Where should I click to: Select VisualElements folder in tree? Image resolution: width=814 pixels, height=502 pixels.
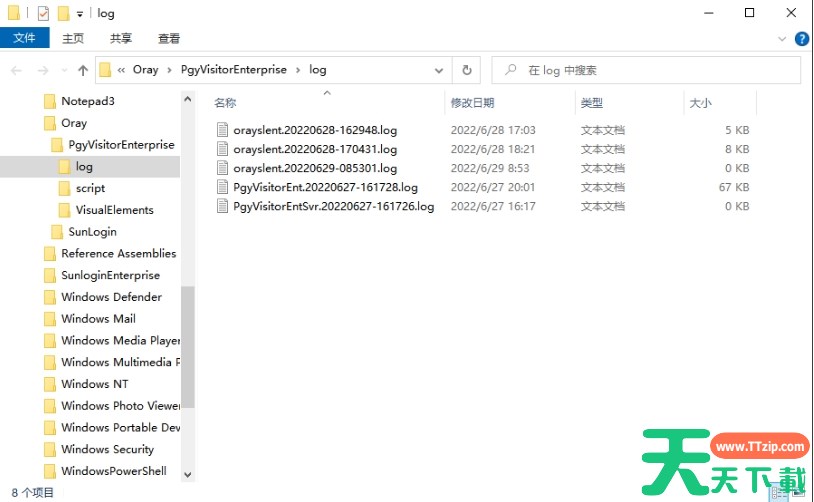point(114,210)
